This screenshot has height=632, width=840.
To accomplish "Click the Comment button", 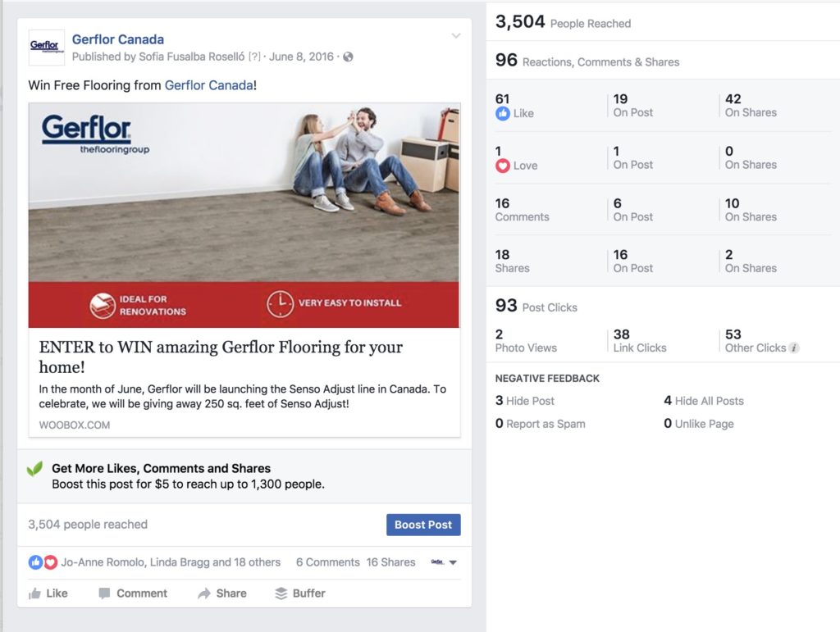I will point(133,593).
